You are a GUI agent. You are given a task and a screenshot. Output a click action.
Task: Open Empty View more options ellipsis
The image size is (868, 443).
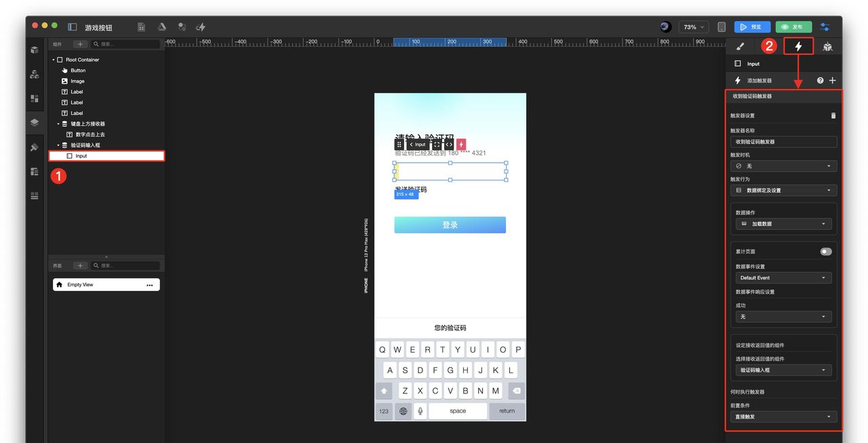[x=150, y=285]
